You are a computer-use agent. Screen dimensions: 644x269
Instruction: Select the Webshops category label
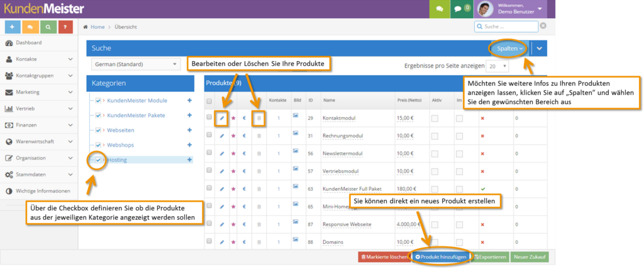tap(120, 145)
